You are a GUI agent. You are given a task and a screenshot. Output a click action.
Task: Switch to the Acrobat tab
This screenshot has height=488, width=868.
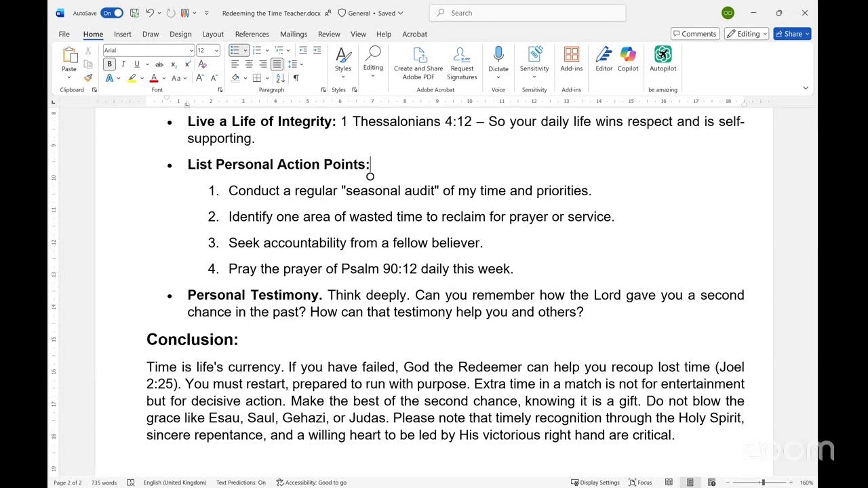[x=414, y=34]
